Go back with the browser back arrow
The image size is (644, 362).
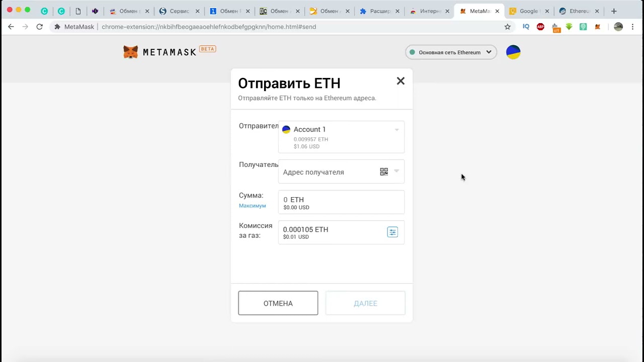click(x=11, y=27)
